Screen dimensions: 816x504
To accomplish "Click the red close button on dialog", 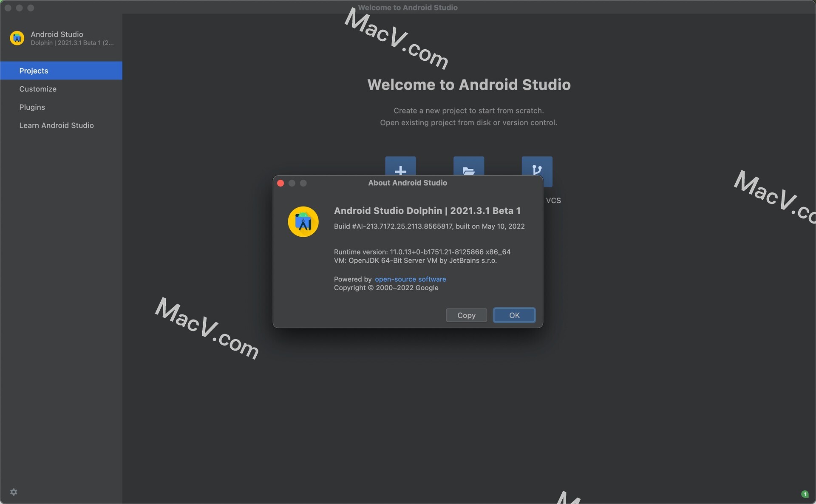I will (x=280, y=184).
